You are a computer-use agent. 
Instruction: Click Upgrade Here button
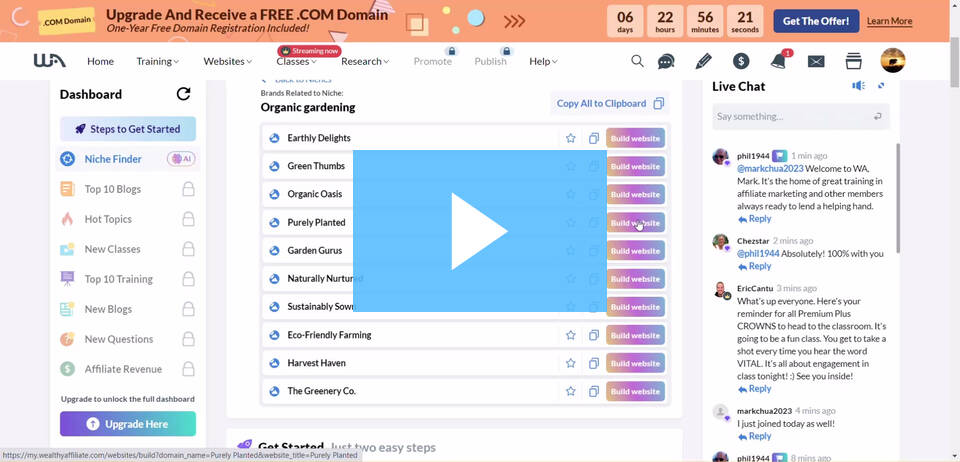click(128, 423)
